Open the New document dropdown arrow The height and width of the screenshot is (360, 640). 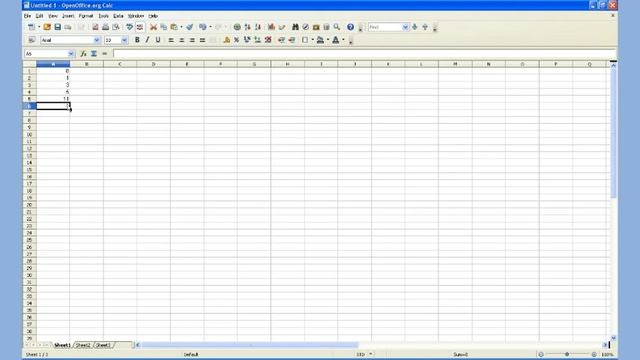pyautogui.click(x=39, y=27)
